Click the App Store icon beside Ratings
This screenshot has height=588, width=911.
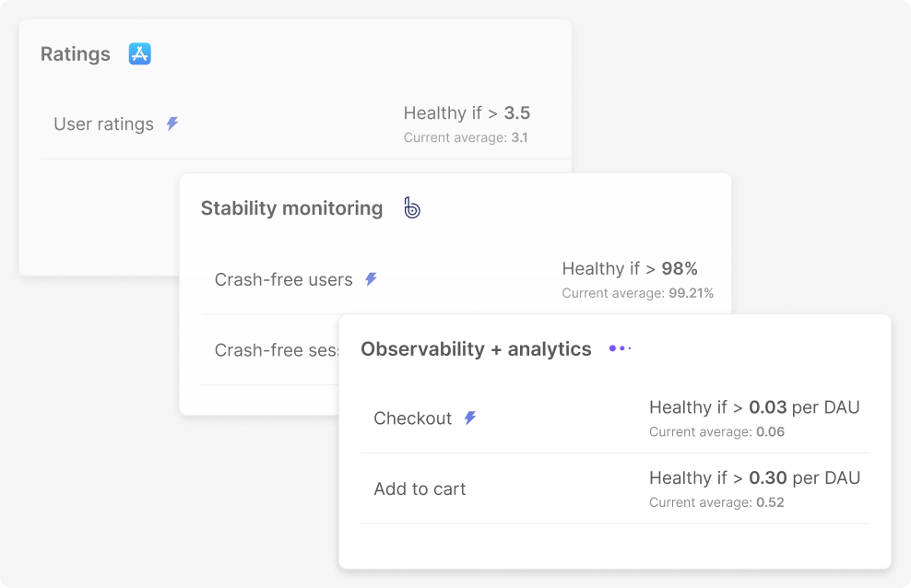click(139, 54)
